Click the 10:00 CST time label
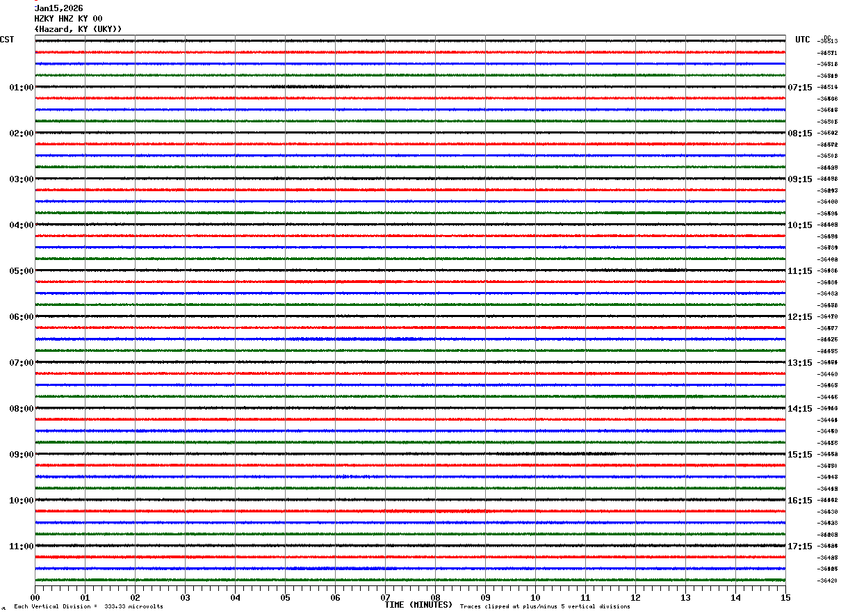The height and width of the screenshot is (616, 841). (22, 501)
